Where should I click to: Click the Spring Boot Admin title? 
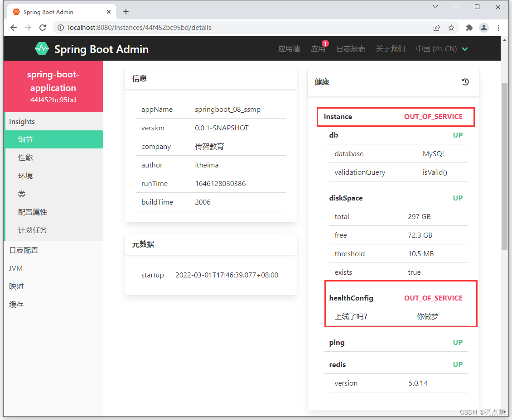(101, 49)
